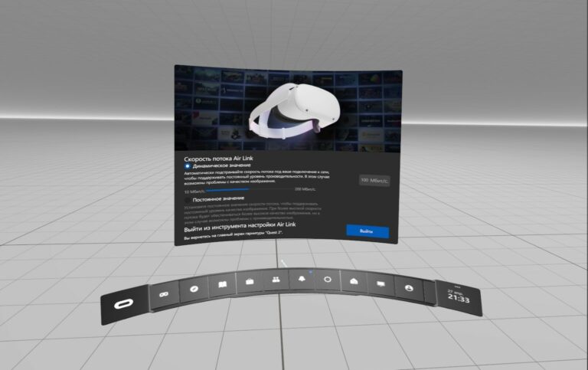Open the Explore compass icon
The width and height of the screenshot is (588, 370).
click(194, 289)
